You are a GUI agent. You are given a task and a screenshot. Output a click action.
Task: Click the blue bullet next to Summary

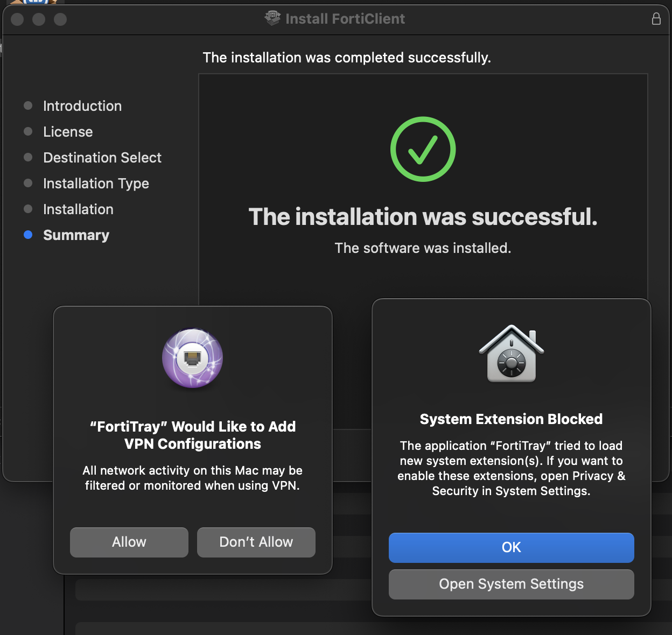[29, 235]
